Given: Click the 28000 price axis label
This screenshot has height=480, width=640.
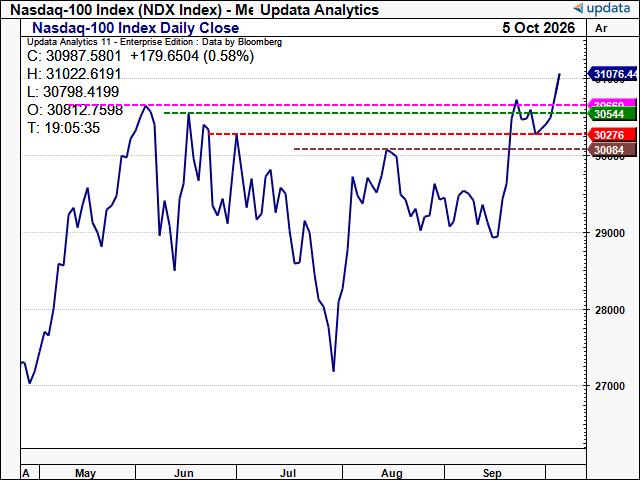Looking at the screenshot, I should click(x=610, y=310).
